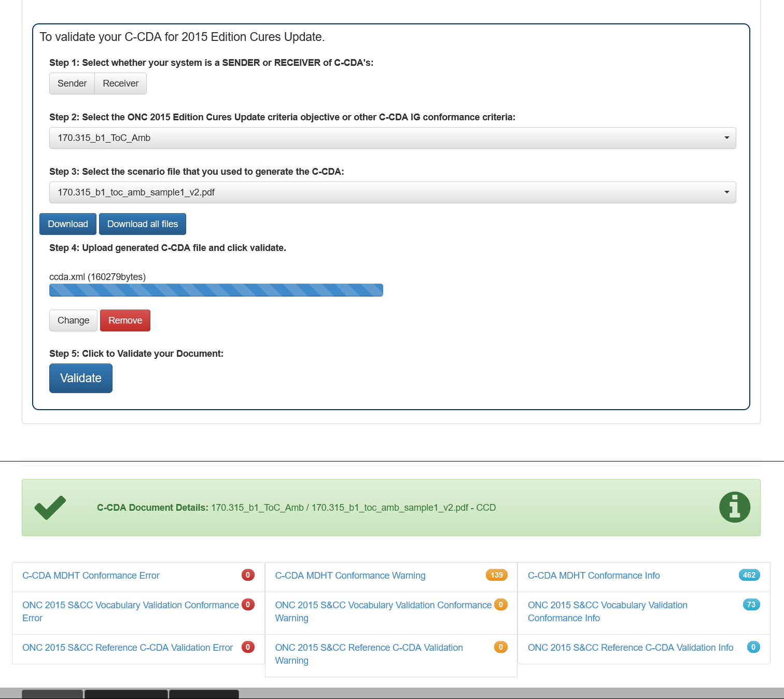Open the scenario file dropdown
Screen dimensions: 784x699
coord(392,192)
